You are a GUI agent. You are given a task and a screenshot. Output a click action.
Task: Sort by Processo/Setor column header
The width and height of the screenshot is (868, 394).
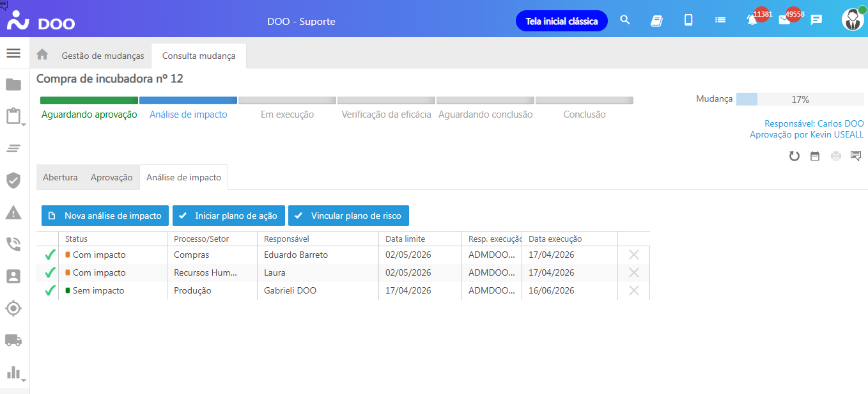pos(212,239)
